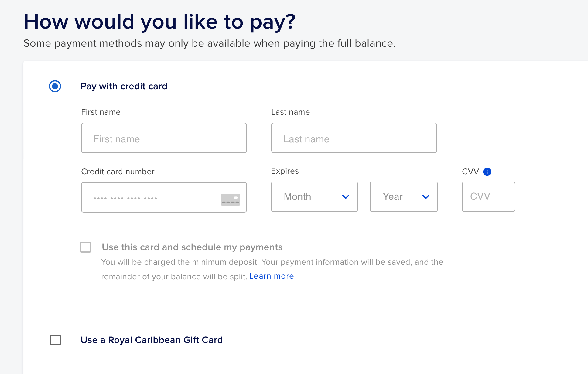This screenshot has width=588, height=374.
Task: Click the Month dropdown chevron arrow
Action: (345, 197)
